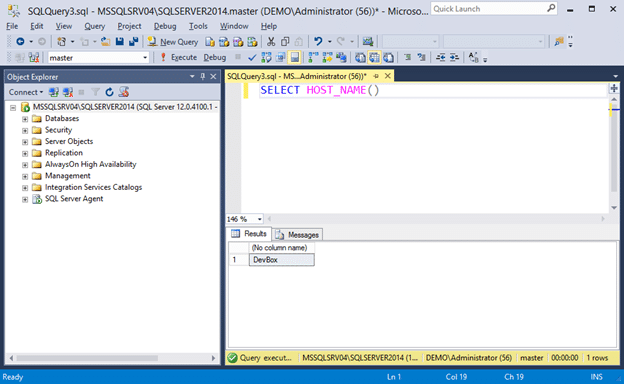Close the SQLQuery3.sql query tab

388,76
